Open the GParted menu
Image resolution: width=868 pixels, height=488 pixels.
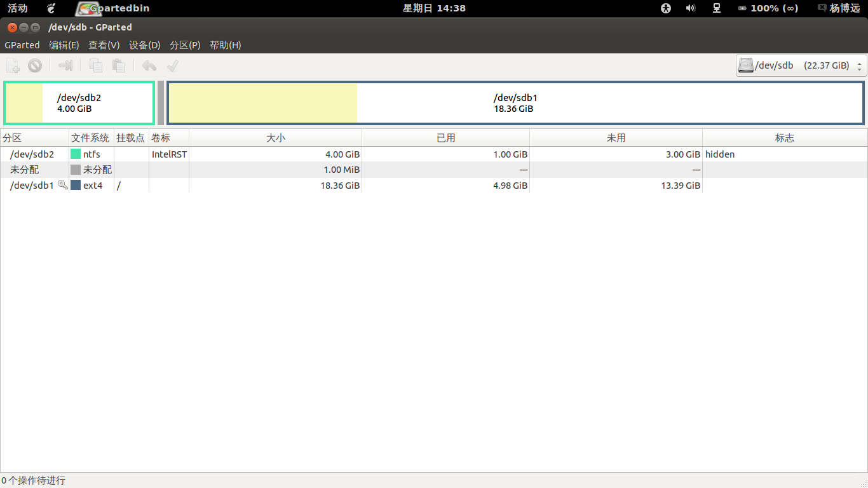[22, 45]
